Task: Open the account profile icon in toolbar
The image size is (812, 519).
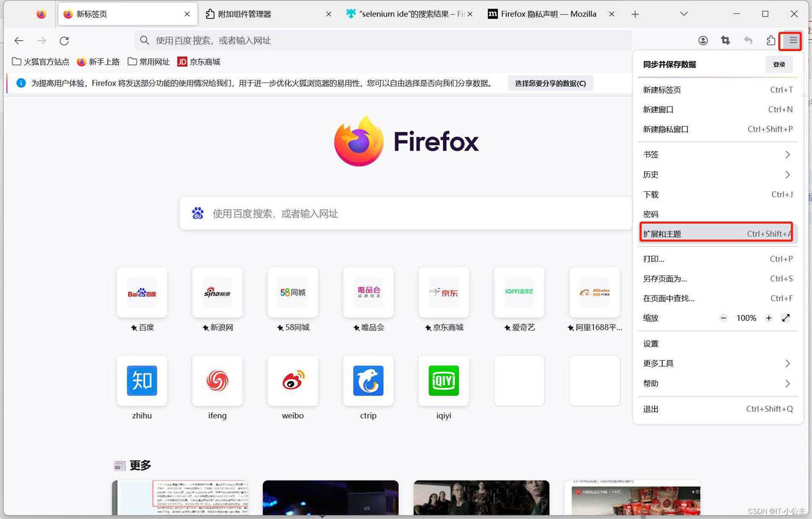Action: 703,41
